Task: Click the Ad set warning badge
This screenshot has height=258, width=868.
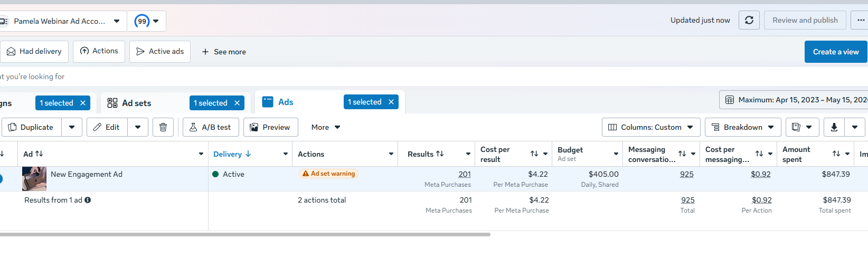Action: click(328, 174)
